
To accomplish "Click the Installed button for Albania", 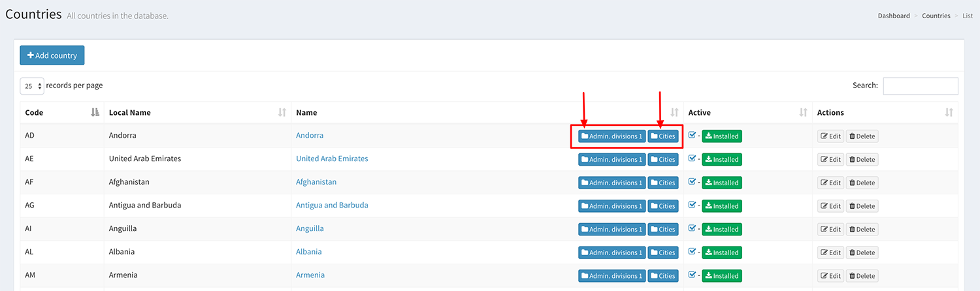I will tap(722, 253).
